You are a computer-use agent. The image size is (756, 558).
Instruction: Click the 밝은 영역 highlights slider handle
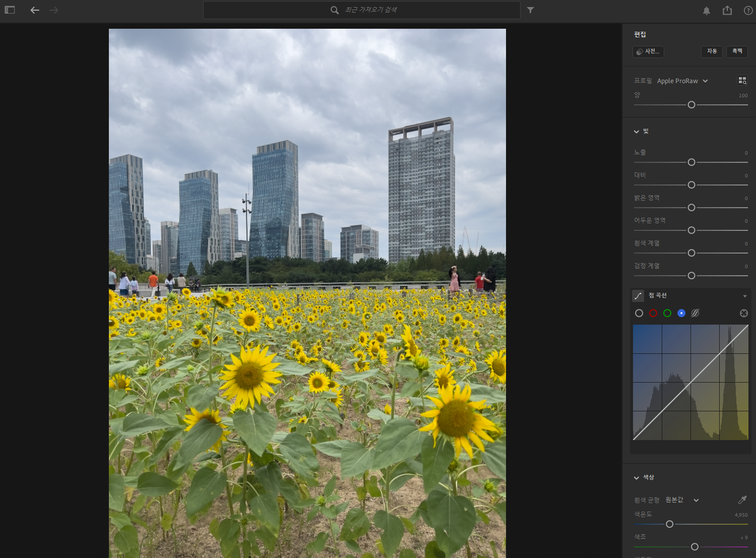[691, 208]
